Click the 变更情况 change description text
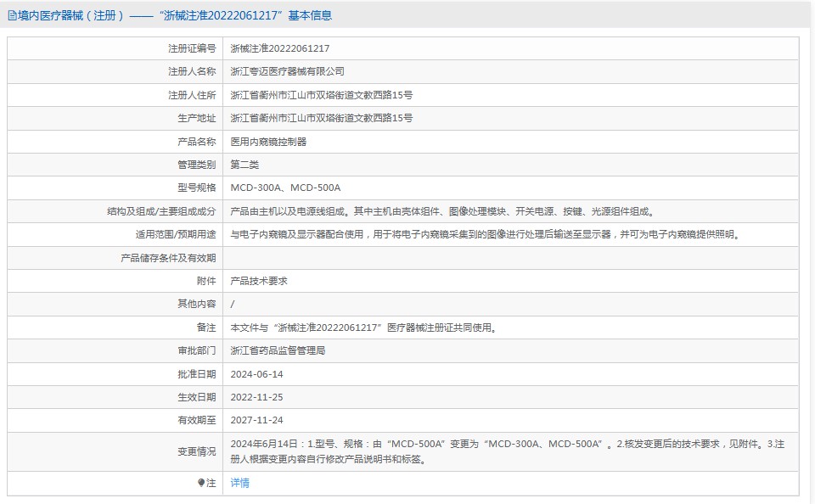 click(x=508, y=451)
